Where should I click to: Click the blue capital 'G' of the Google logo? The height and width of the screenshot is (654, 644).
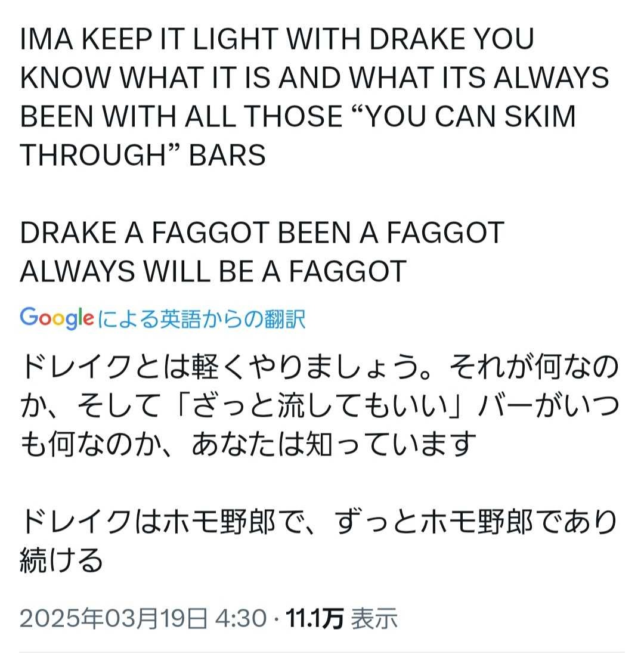29,316
